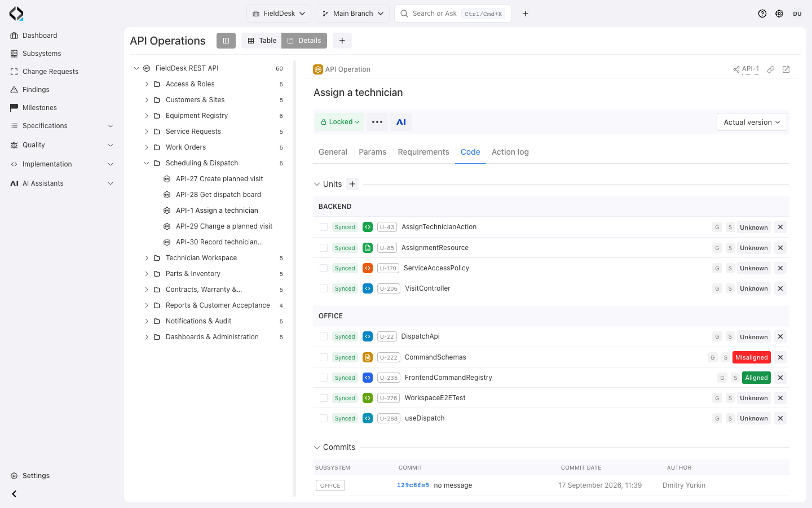Viewport: 812px width, 508px height.
Task: Collapse the Scheduling & Dispatch folder
Action: [147, 163]
